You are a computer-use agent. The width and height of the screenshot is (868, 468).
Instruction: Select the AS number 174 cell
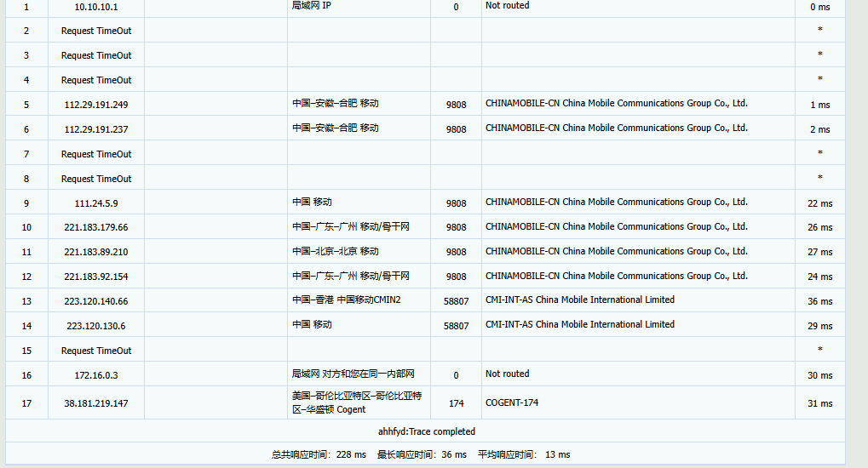click(x=456, y=403)
